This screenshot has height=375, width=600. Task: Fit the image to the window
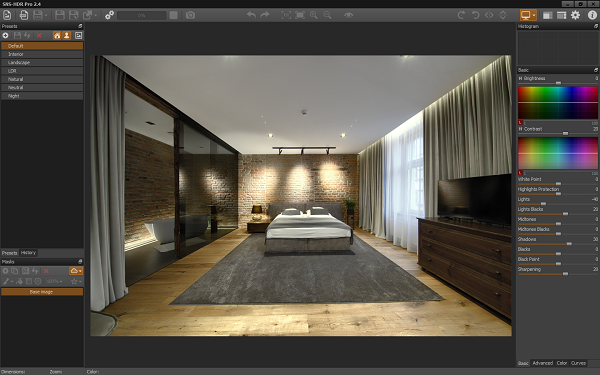point(300,15)
